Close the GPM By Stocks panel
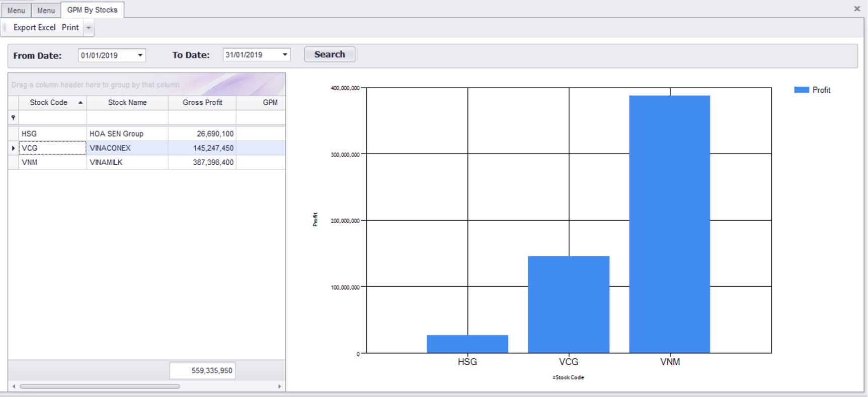 click(857, 9)
